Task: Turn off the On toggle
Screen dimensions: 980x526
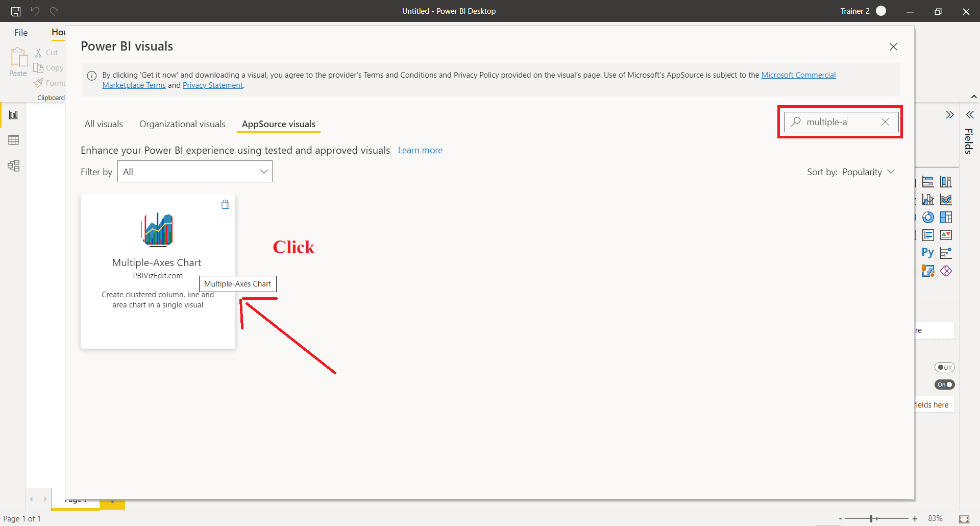Action: tap(944, 385)
